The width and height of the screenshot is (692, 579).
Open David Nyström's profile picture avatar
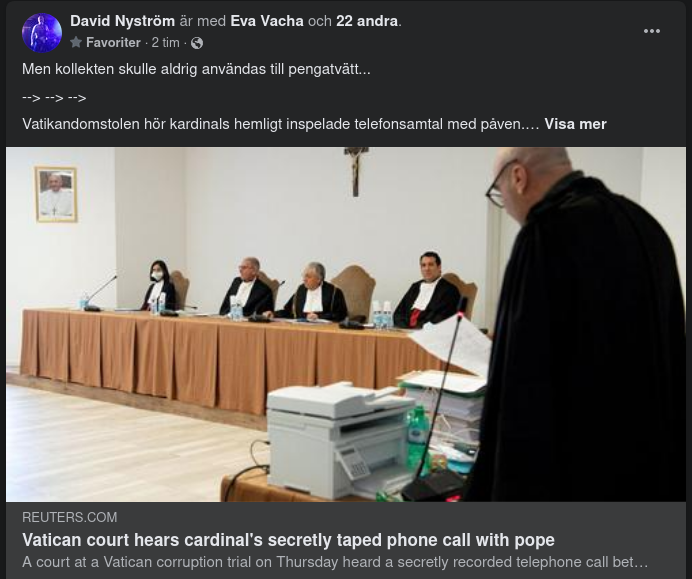42,33
